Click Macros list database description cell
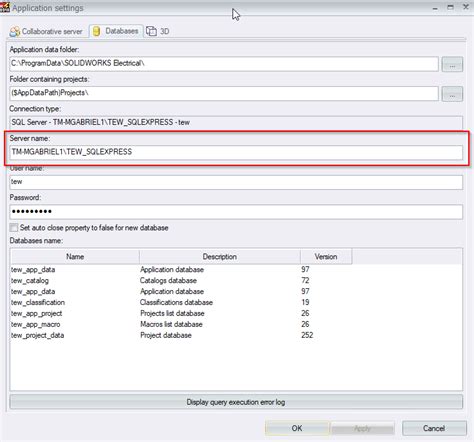The width and height of the screenshot is (474, 442). tap(171, 325)
